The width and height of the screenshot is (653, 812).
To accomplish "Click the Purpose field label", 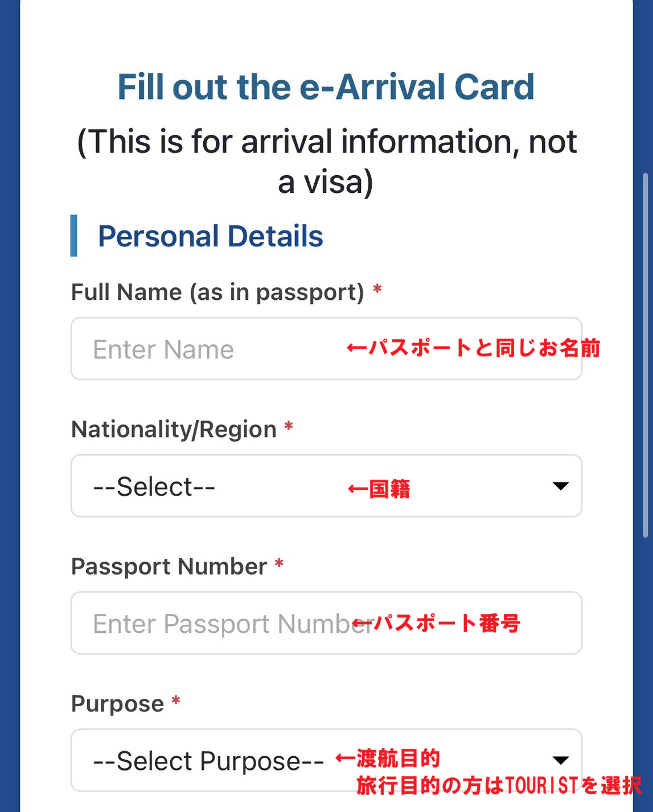I will click(x=117, y=704).
